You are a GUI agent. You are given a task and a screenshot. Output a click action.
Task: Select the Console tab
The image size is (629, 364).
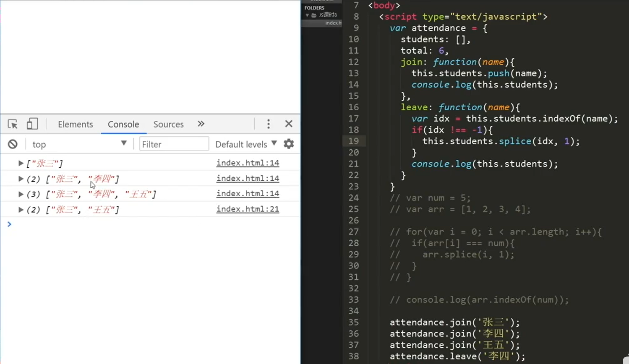pos(123,124)
